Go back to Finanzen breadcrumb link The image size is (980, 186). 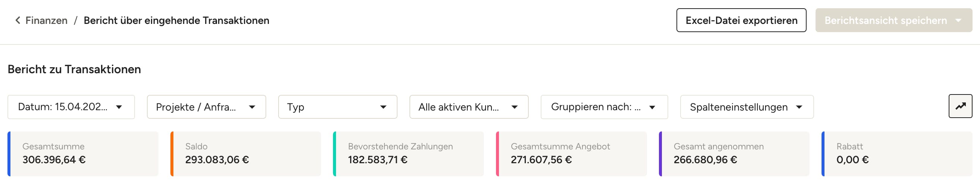coord(46,21)
